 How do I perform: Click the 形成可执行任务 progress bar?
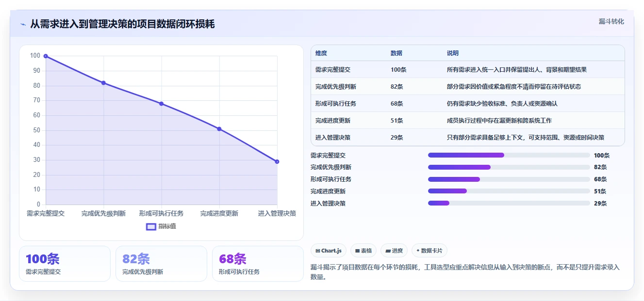pos(509,179)
